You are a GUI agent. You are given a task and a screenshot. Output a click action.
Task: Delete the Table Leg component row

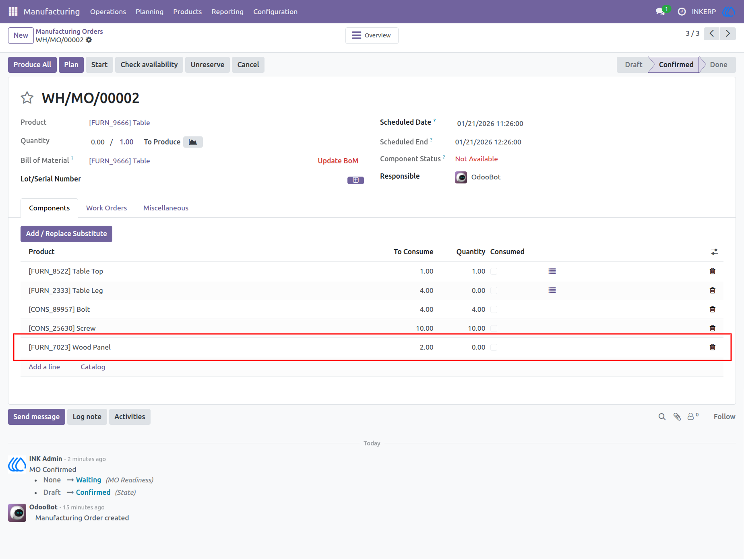[x=712, y=290]
